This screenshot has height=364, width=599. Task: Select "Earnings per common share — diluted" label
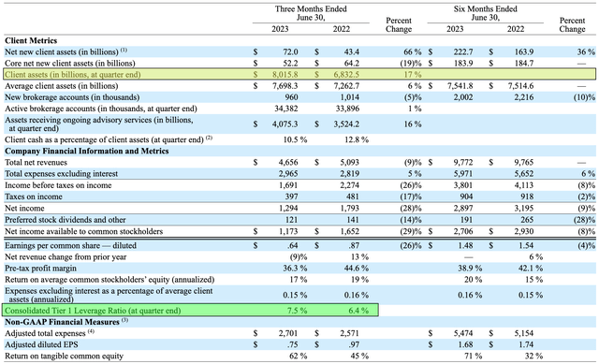tap(70, 245)
